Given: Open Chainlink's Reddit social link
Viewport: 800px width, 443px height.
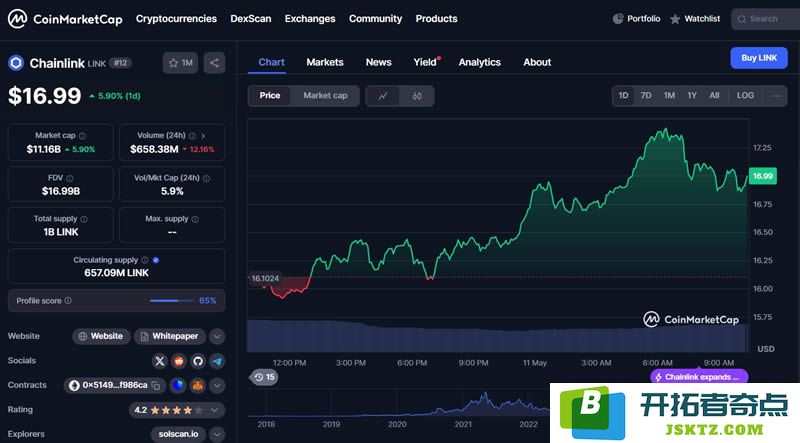Looking at the screenshot, I should point(179,361).
